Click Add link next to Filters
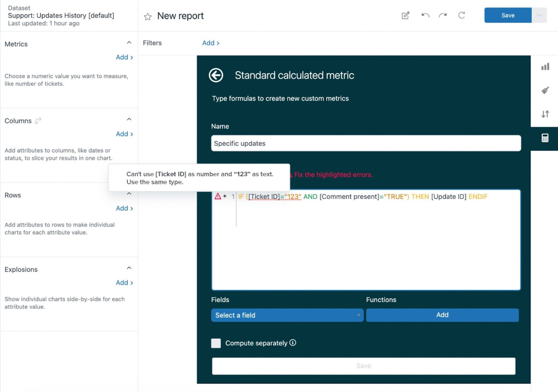The height and width of the screenshot is (392, 558). tap(211, 43)
